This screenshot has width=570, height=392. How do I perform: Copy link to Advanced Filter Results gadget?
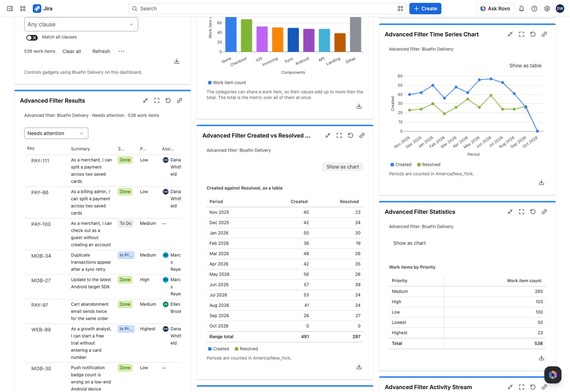pyautogui.click(x=180, y=100)
